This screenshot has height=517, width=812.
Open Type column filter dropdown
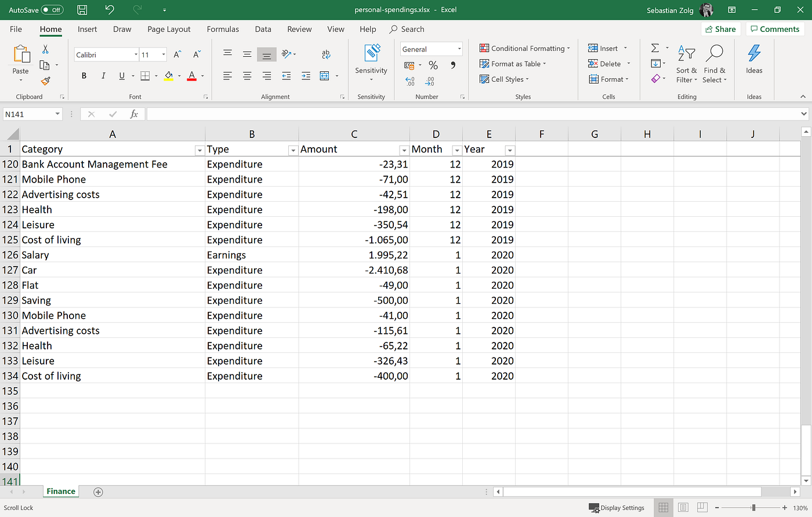click(293, 151)
